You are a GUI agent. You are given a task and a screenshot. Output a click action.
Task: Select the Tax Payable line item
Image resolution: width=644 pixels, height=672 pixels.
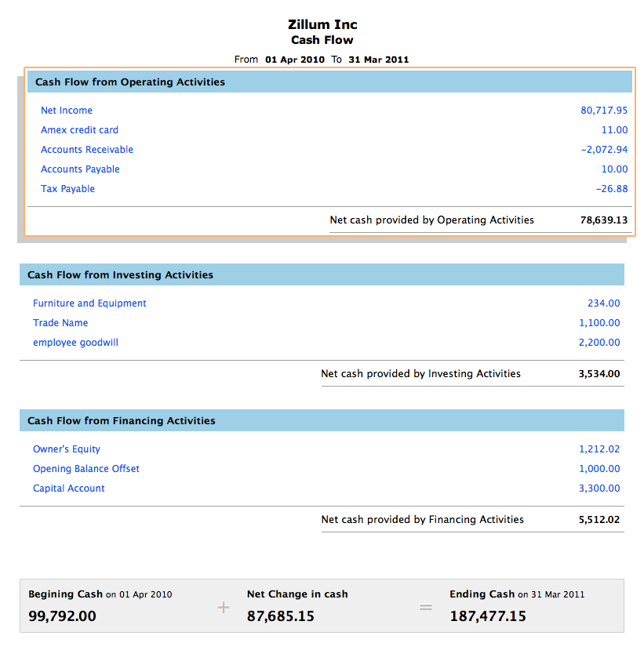click(x=67, y=188)
